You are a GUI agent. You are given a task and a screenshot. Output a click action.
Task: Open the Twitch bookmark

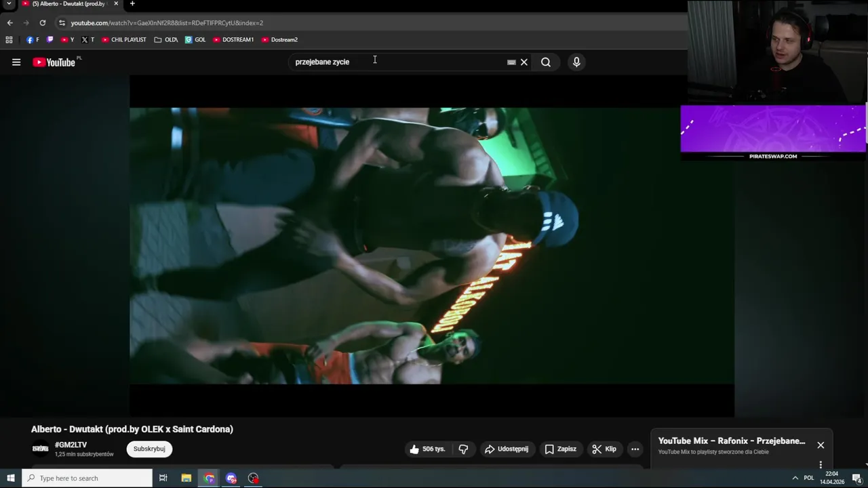coord(50,40)
